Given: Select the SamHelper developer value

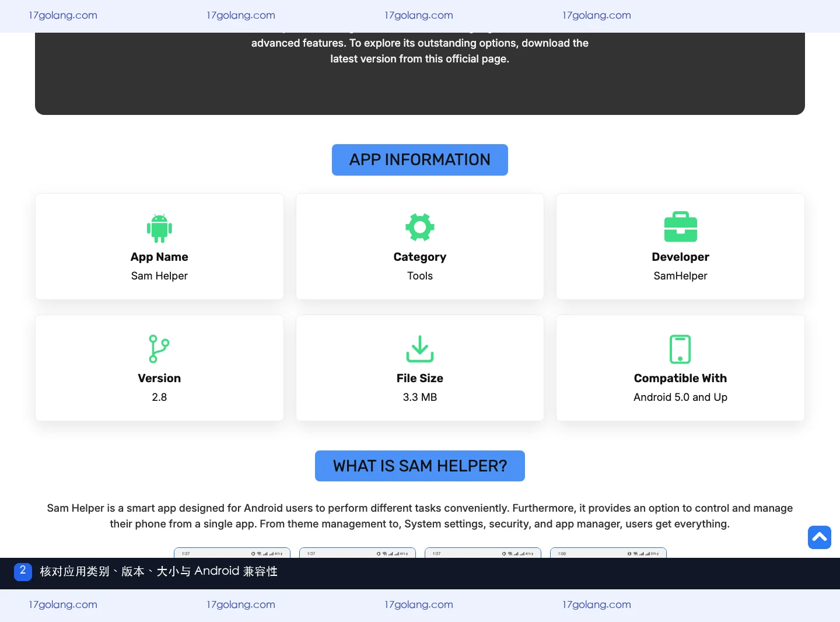Looking at the screenshot, I should [680, 276].
